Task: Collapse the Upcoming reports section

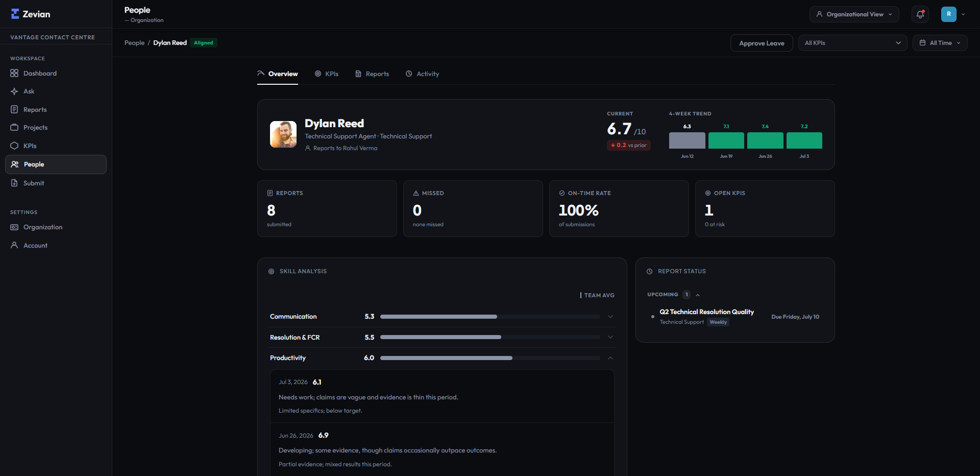Action: [698, 295]
